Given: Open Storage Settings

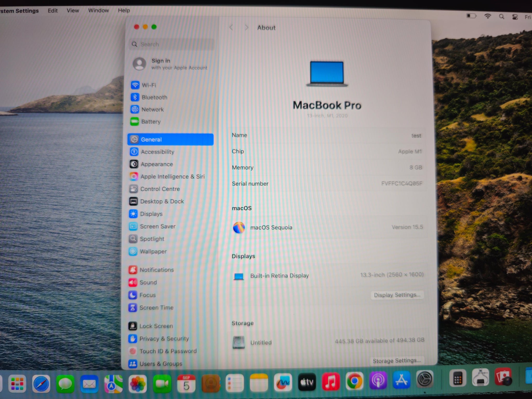Looking at the screenshot, I should [397, 361].
